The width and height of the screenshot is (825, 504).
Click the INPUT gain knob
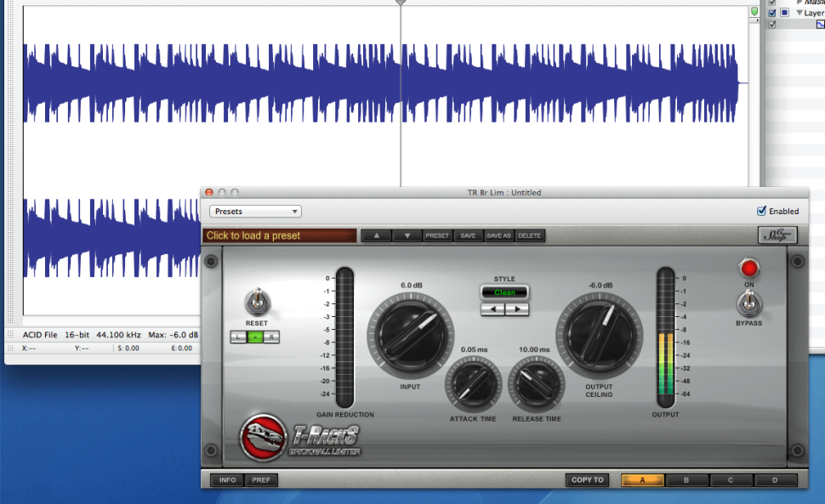(411, 335)
